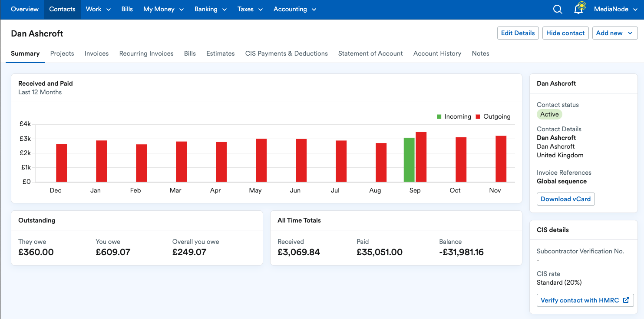Click the red December outgoing bar
The height and width of the screenshot is (319, 644).
62,163
